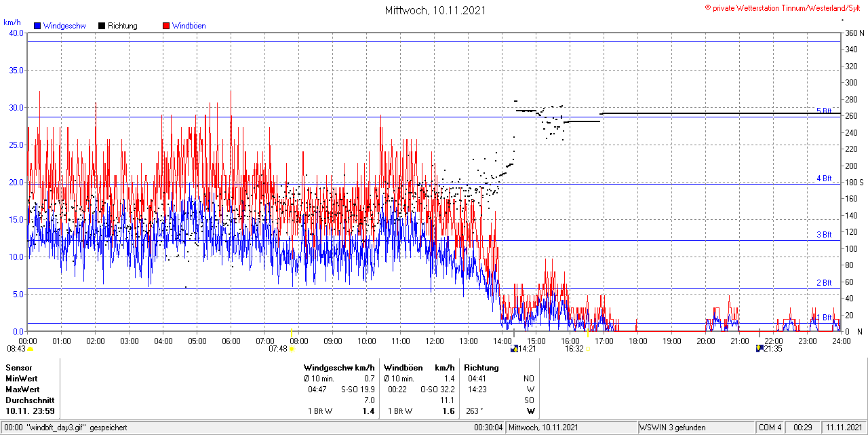Viewport: 868px width, 435px height.
Task: Click the Richtung column header
Action: (481, 368)
